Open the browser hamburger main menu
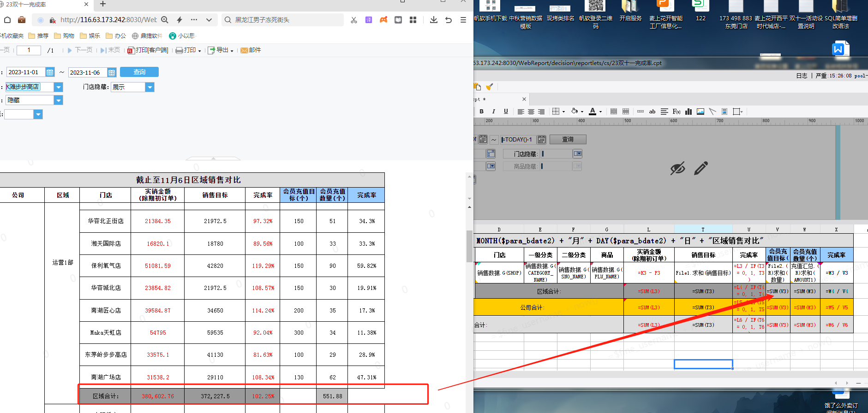Viewport: 868px width, 413px height. (463, 20)
